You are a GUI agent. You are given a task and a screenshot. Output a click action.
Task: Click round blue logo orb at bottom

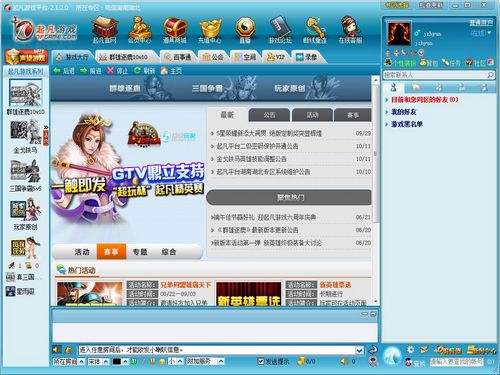392,356
